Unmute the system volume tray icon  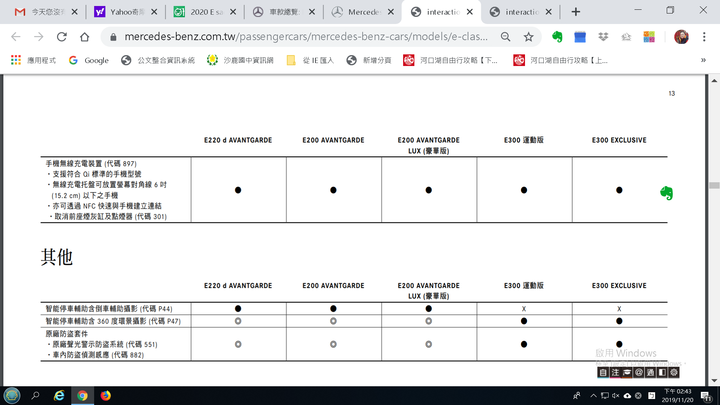pyautogui.click(x=615, y=396)
